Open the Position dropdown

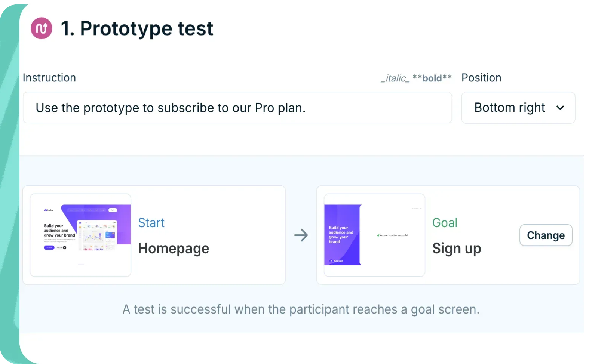(518, 108)
